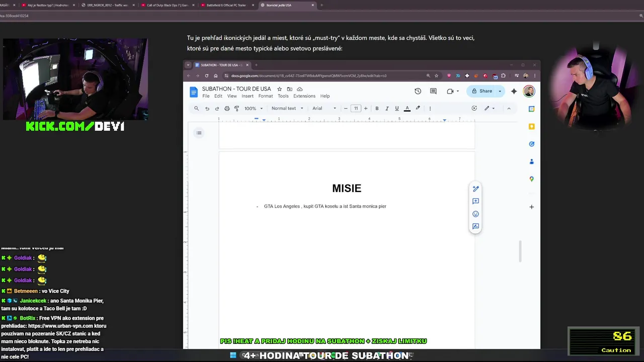Open Normal text style dropdown
Image resolution: width=644 pixels, height=362 pixels.
click(x=287, y=108)
